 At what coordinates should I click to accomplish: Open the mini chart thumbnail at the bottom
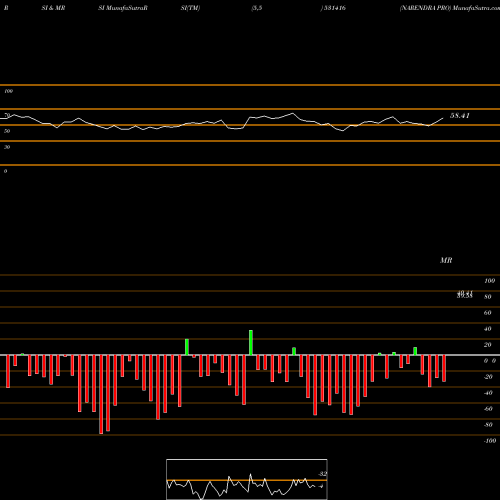point(247,479)
